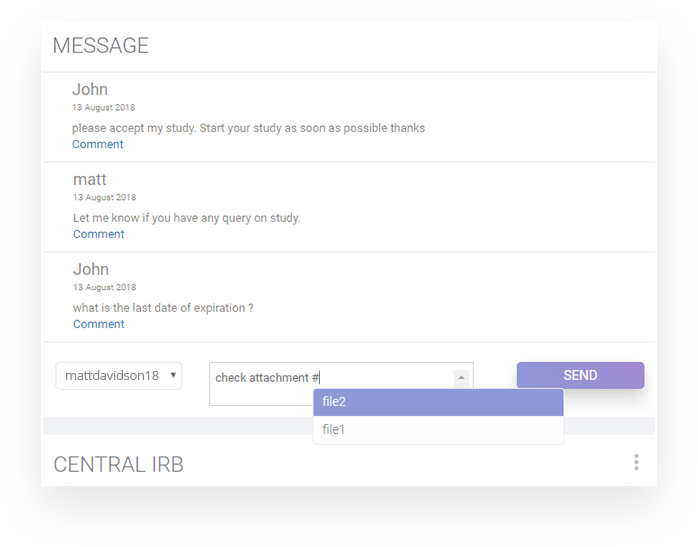698x547 pixels.
Task: Click the date under John's first message
Action: tap(104, 108)
